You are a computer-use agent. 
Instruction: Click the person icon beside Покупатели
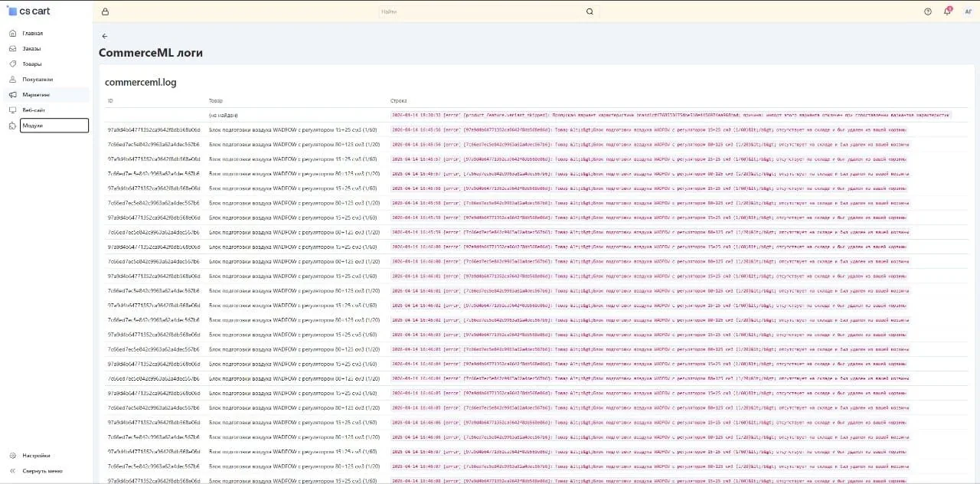(13, 79)
